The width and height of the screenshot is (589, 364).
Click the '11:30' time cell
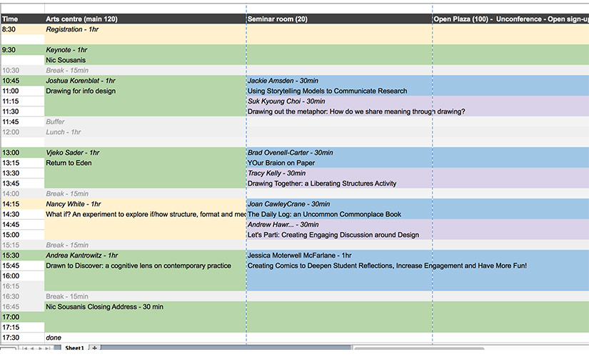coord(23,111)
